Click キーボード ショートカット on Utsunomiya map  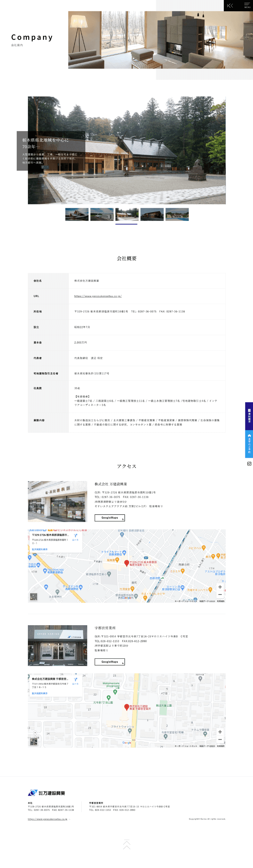pos(186,746)
